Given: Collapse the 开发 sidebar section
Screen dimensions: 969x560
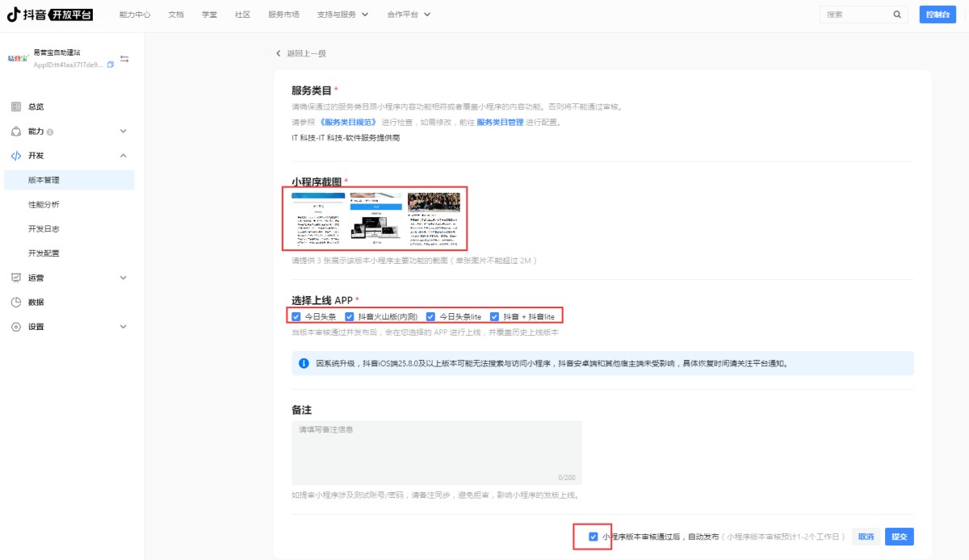Looking at the screenshot, I should coord(124,156).
